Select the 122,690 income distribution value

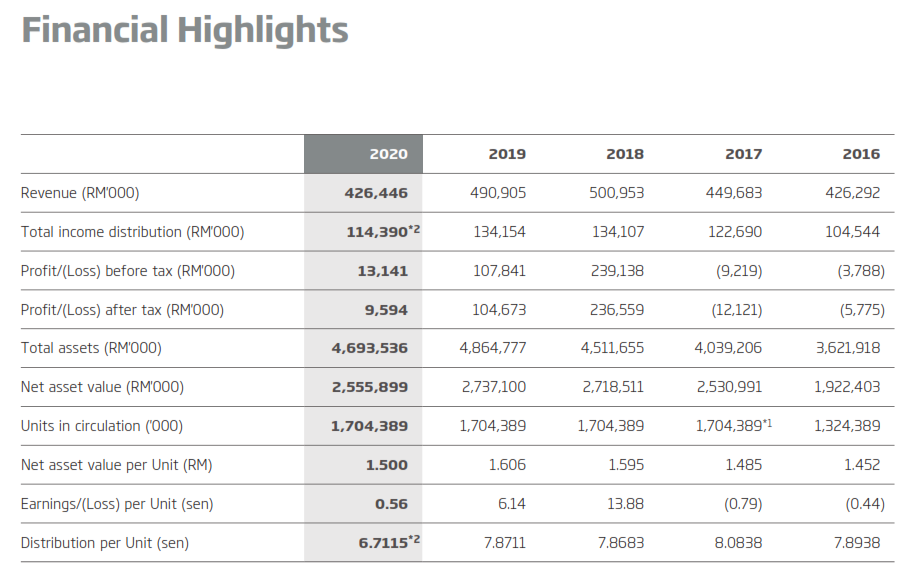(x=735, y=232)
